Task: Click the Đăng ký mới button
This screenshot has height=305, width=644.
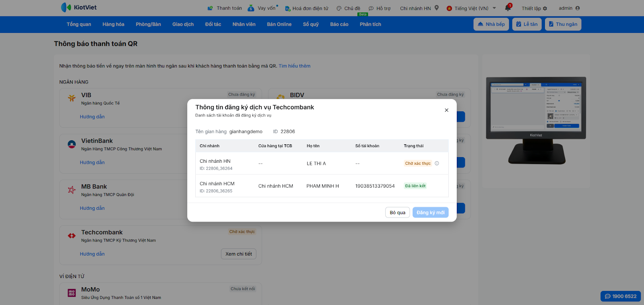Action: pos(430,213)
